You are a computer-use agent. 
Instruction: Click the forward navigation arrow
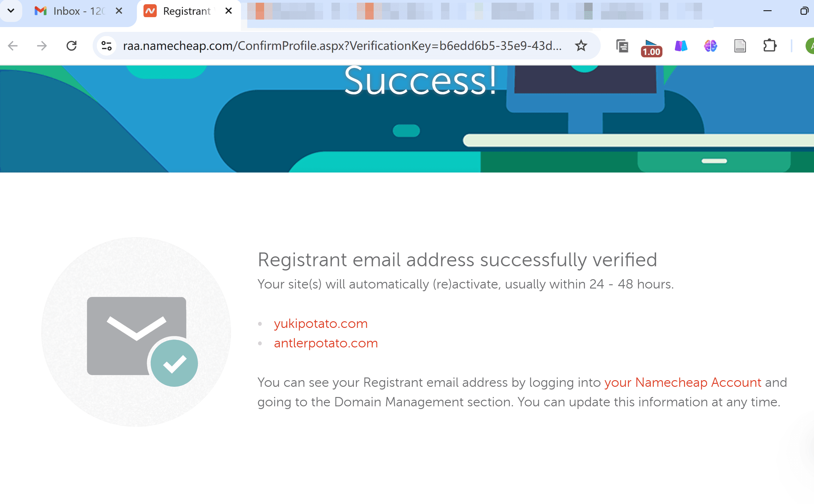(x=42, y=46)
